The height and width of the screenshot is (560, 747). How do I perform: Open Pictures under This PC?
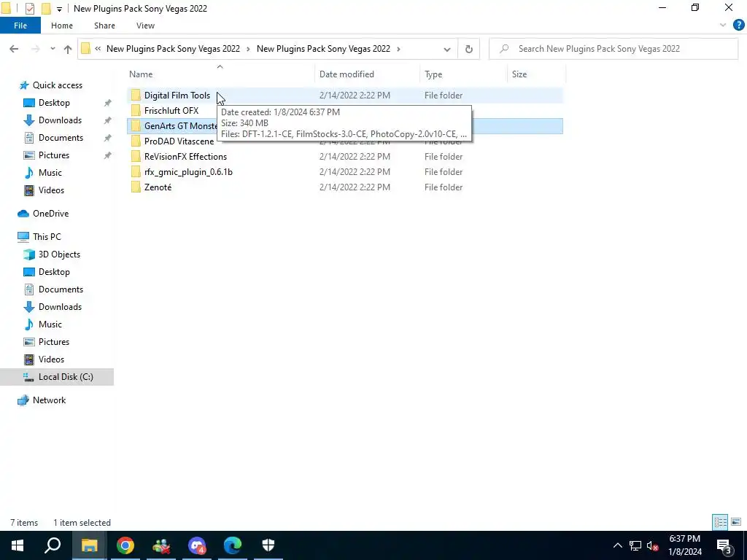(54, 342)
